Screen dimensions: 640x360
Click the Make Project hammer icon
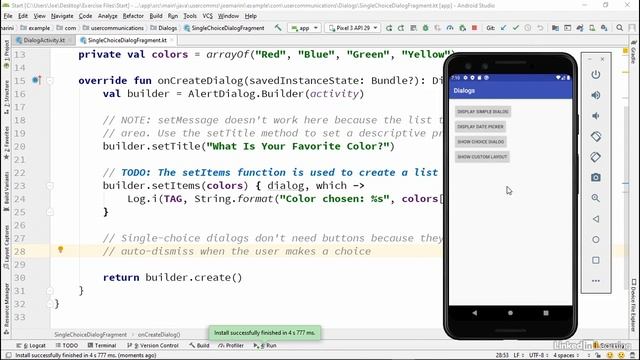[x=278, y=28]
